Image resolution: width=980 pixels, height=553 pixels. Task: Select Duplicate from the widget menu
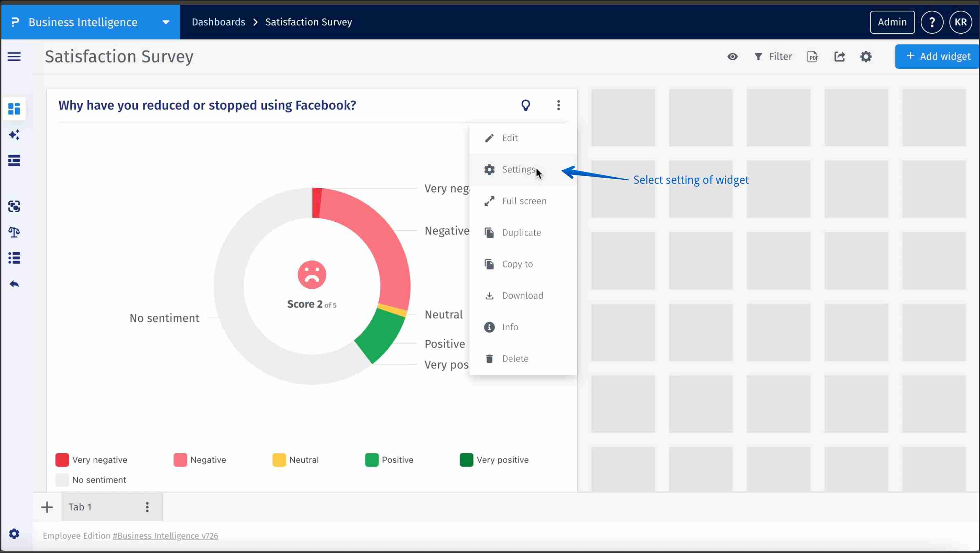[521, 232]
